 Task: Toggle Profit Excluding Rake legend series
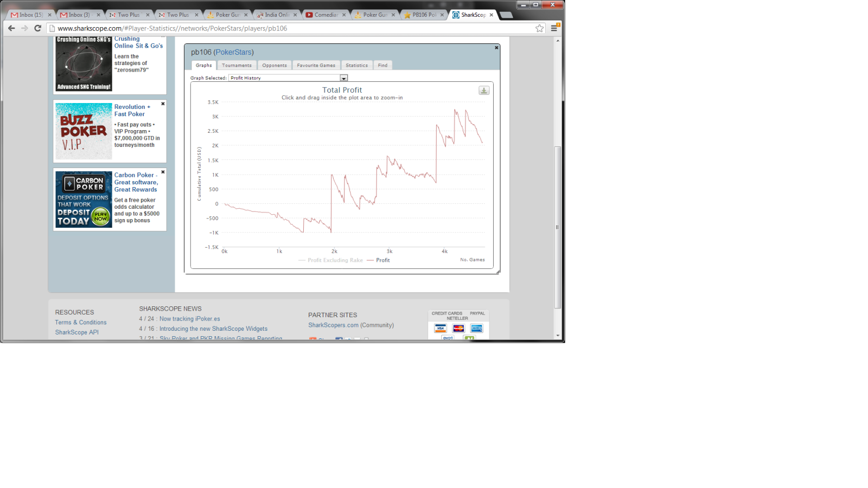point(330,260)
